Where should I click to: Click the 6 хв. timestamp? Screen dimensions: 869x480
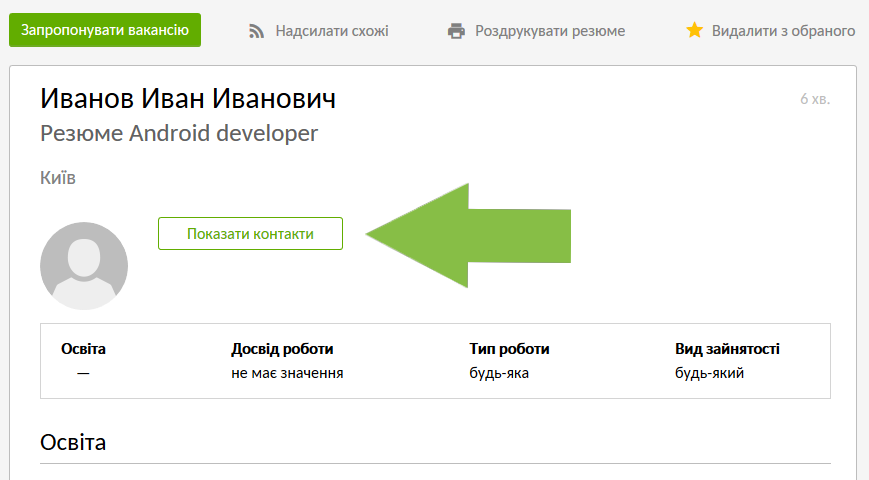[815, 99]
